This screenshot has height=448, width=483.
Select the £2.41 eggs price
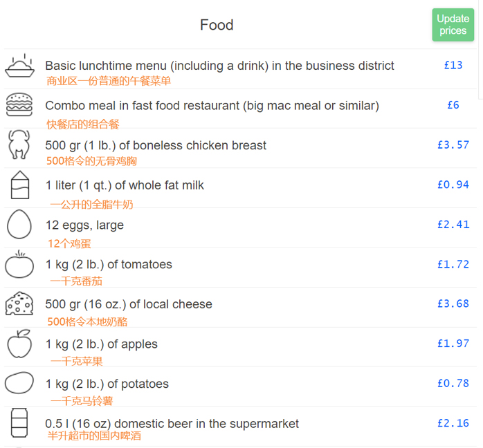pyautogui.click(x=453, y=224)
